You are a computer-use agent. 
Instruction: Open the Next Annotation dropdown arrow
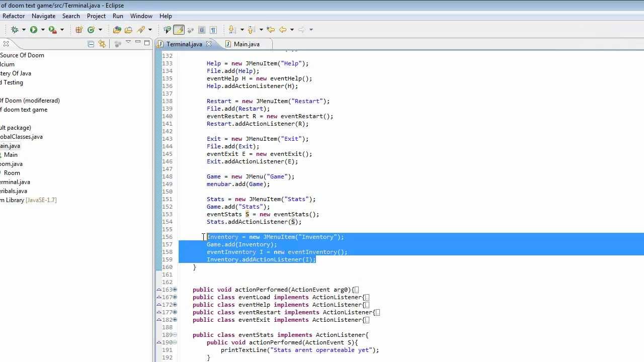[242, 30]
